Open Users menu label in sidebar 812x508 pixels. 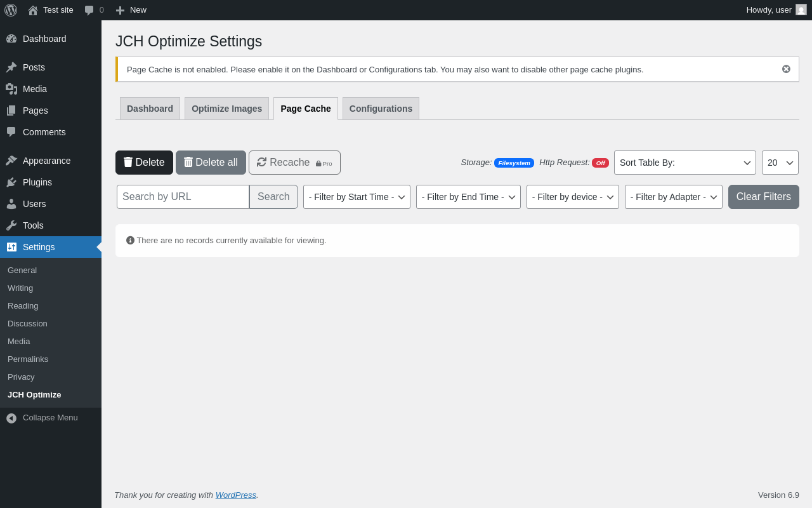[x=34, y=204]
